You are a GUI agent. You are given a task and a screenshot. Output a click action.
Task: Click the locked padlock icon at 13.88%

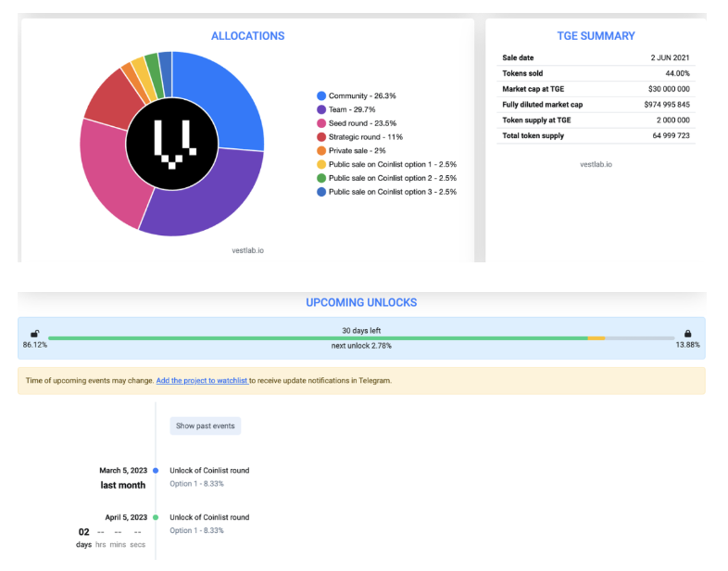click(687, 334)
